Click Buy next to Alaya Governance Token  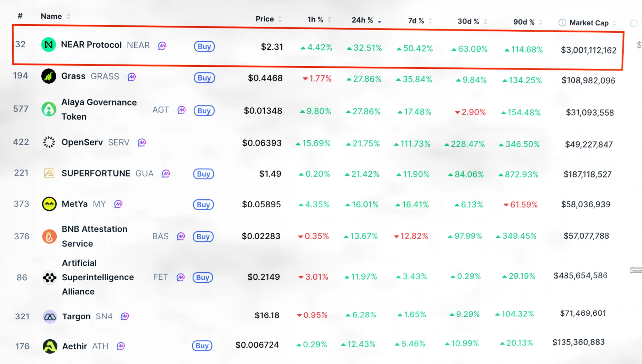tap(204, 110)
